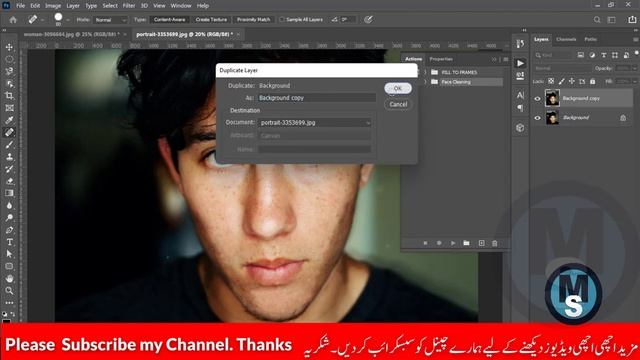Select the Elliptical Marquee tool
640x360 pixels.
point(9,60)
